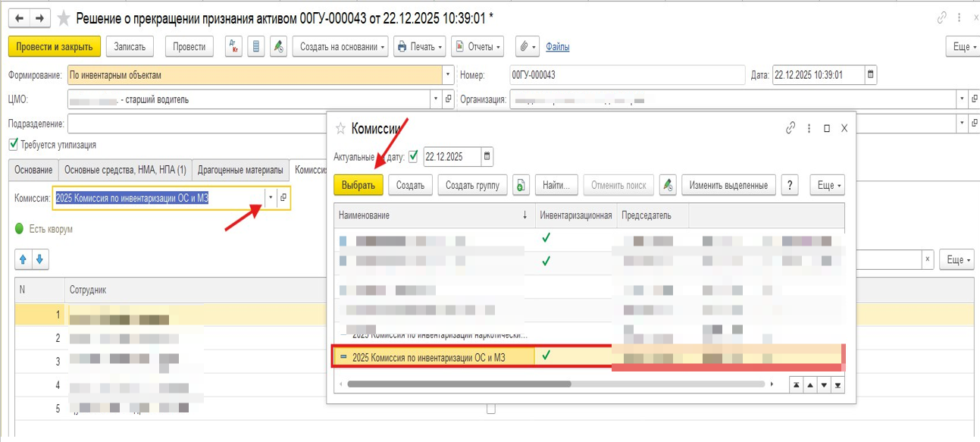
Task: Open the Еще menu in Комиссии dialog
Action: [827, 185]
